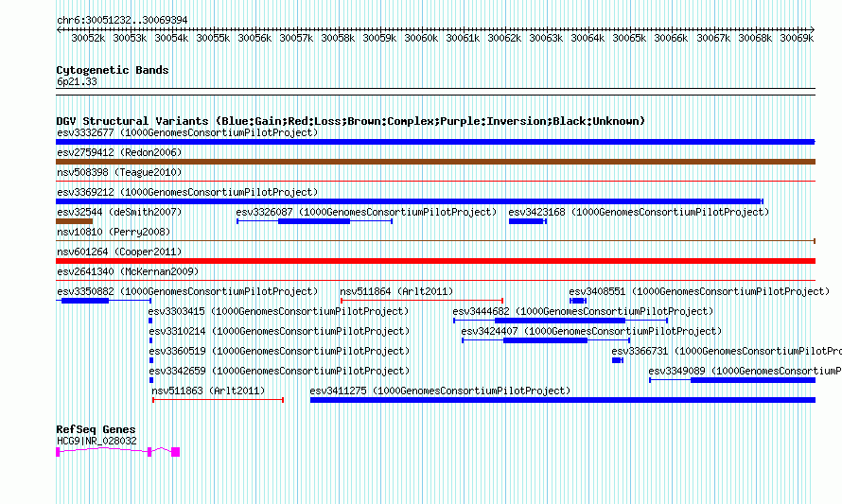842x504 pixels.
Task: Open the esv3303415 variant label
Action: pyautogui.click(x=278, y=311)
